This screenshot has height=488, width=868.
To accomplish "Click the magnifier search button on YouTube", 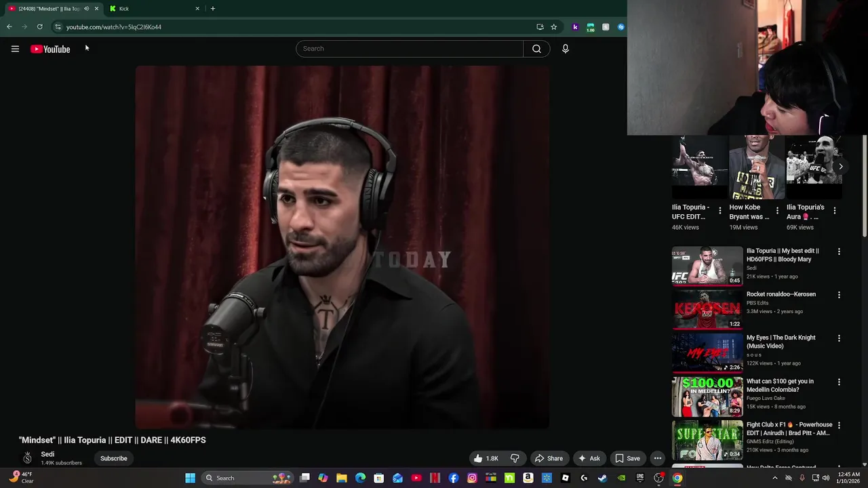I will coord(536,49).
